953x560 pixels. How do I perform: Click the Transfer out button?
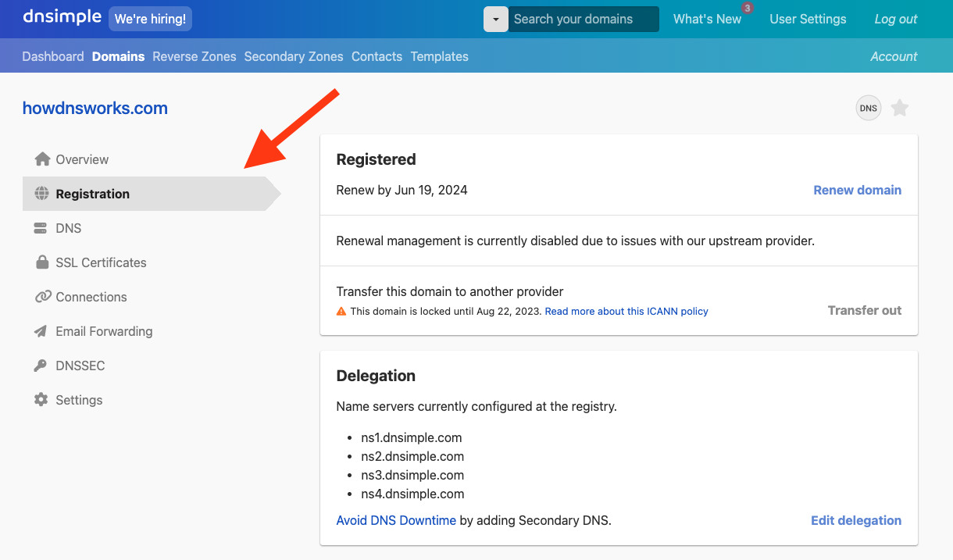click(865, 310)
